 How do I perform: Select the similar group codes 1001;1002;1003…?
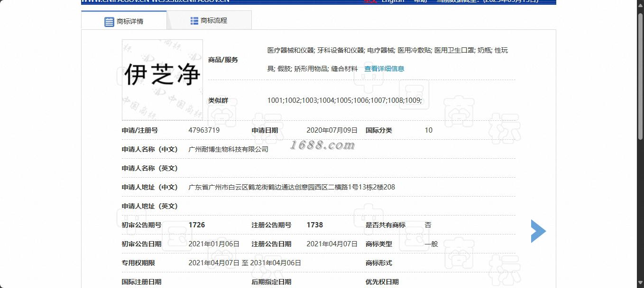[344, 100]
